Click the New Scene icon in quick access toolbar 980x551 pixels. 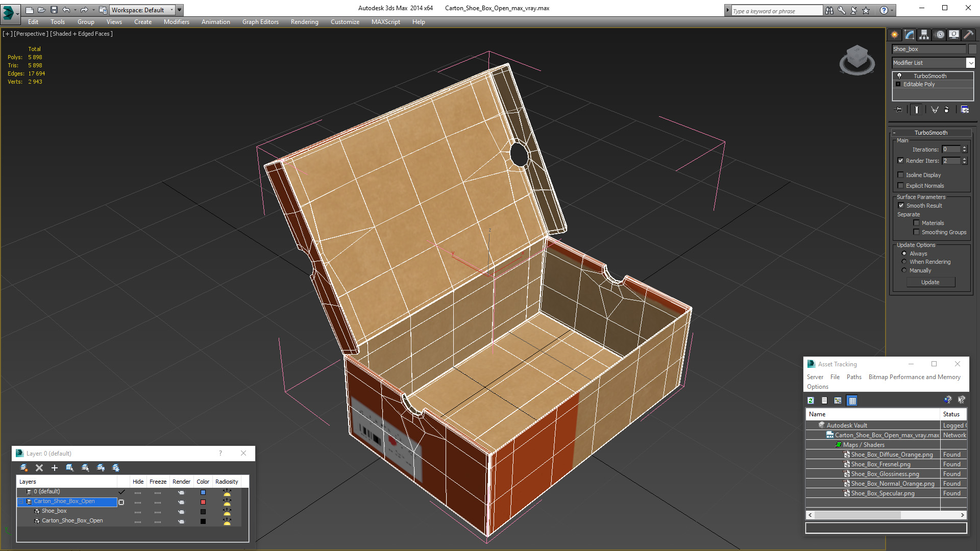pos(29,10)
